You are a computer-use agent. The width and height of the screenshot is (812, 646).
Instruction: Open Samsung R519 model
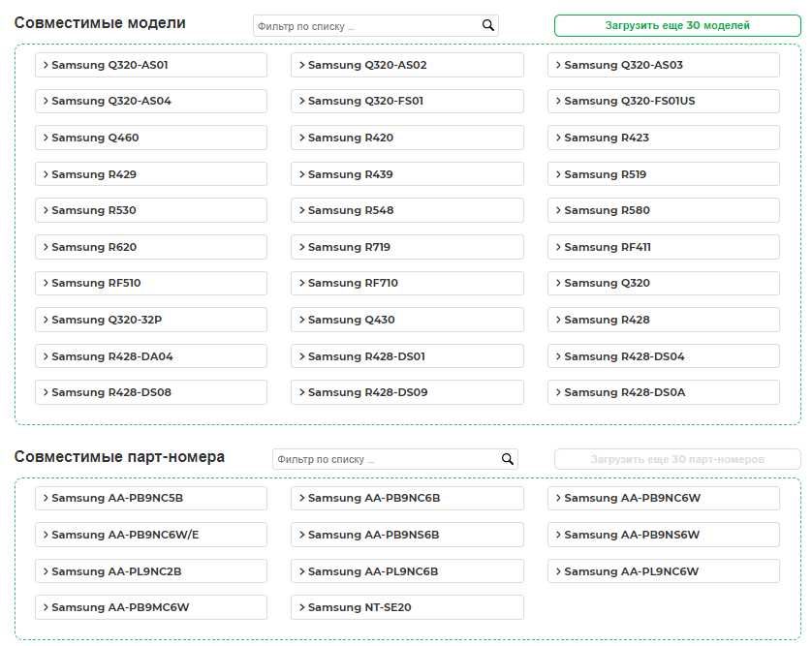click(664, 174)
